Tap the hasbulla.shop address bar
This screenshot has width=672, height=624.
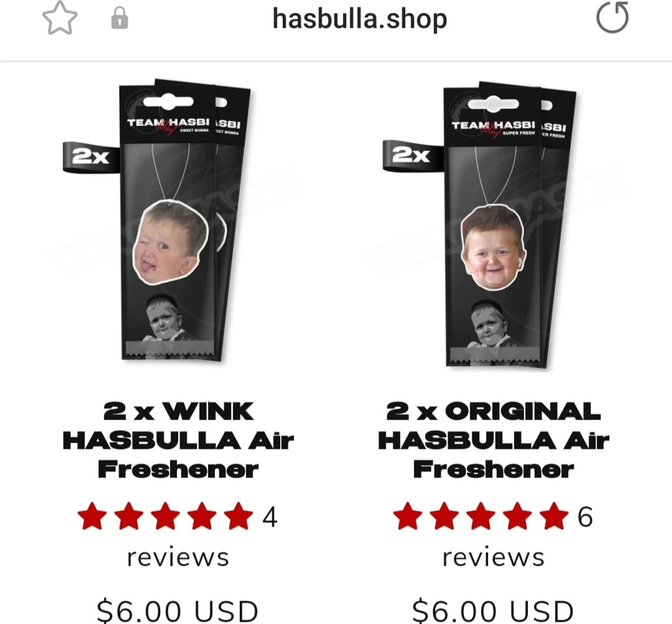click(359, 19)
